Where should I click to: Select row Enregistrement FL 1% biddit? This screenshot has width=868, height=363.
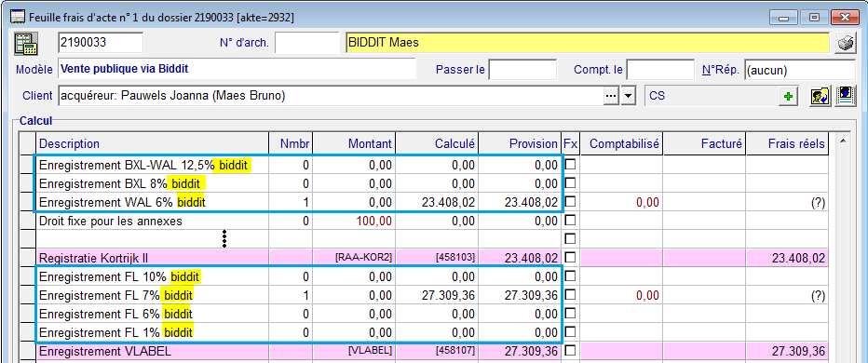[x=424, y=332]
